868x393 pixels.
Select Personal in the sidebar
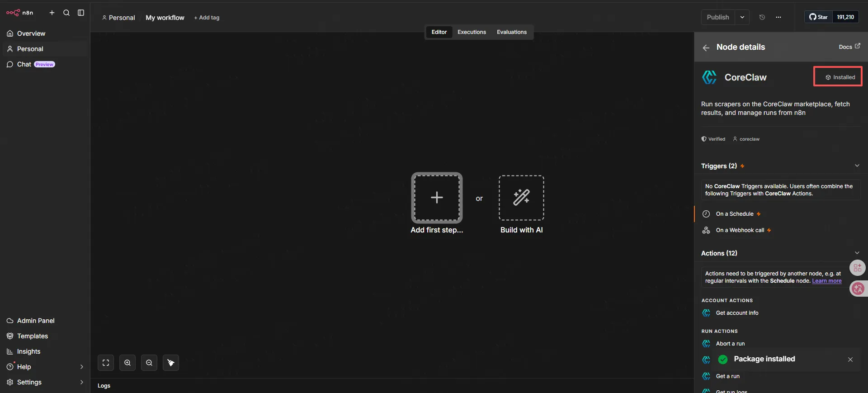44,49
